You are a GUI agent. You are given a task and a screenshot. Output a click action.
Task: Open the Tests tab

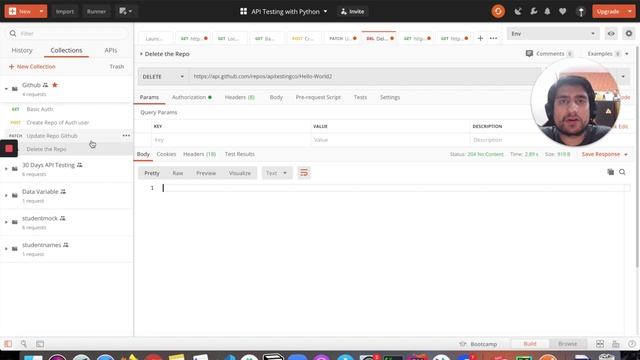tap(360, 97)
